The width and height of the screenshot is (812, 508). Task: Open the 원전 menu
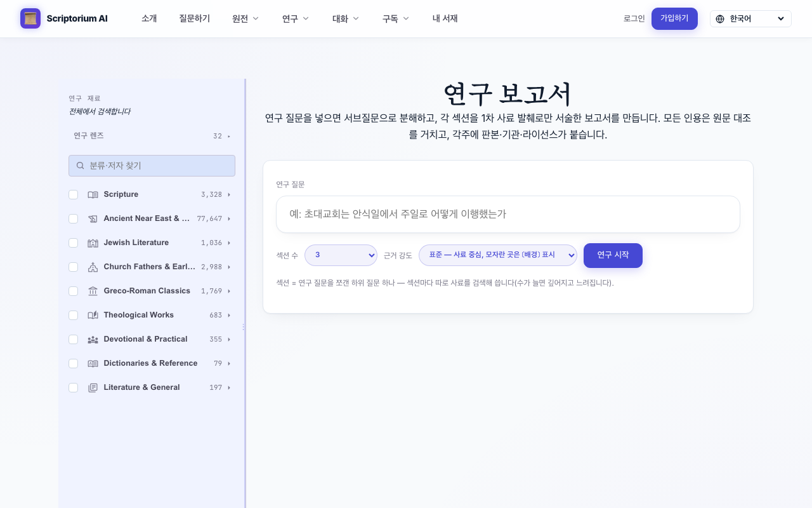click(246, 18)
